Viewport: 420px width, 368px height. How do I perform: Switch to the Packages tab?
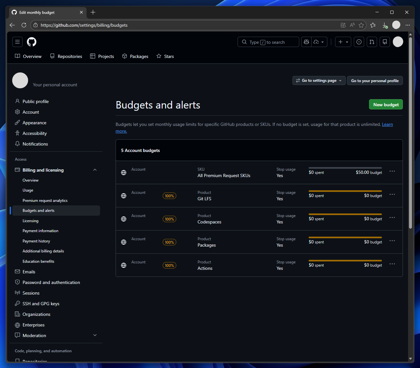[135, 56]
